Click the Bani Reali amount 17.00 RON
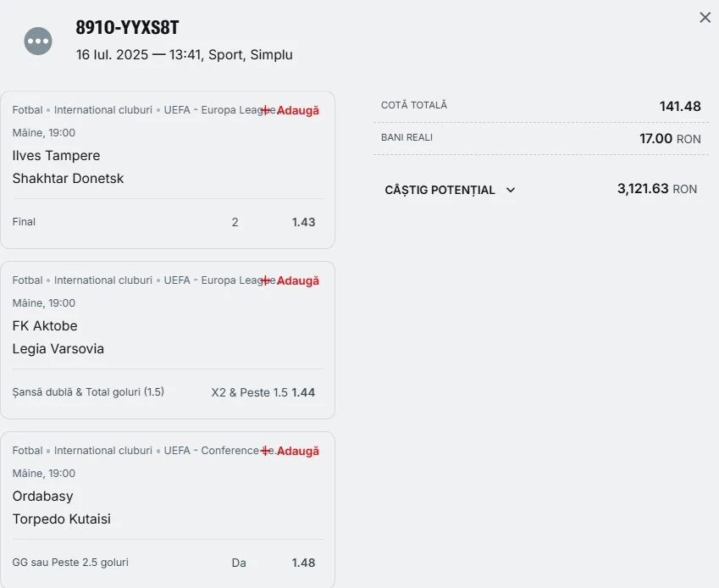The image size is (719, 588). (x=670, y=138)
